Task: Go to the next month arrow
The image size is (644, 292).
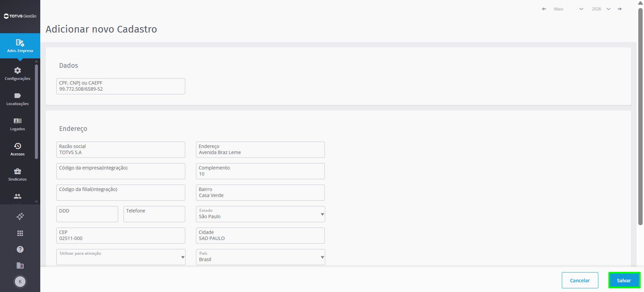Action: pyautogui.click(x=620, y=9)
